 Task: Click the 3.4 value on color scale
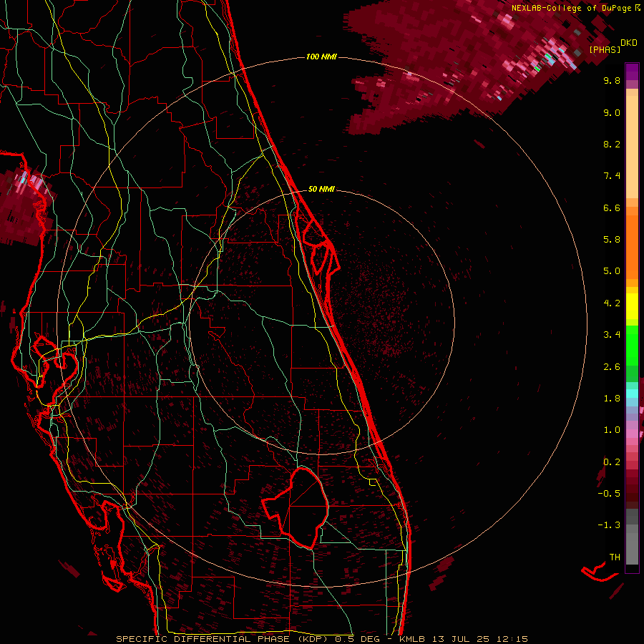612,335
